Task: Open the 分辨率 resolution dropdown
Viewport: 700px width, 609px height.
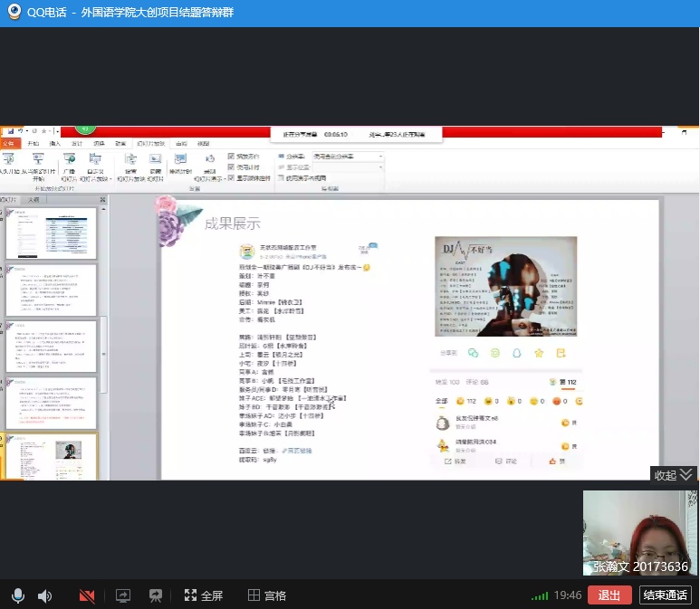Action: pyautogui.click(x=347, y=157)
